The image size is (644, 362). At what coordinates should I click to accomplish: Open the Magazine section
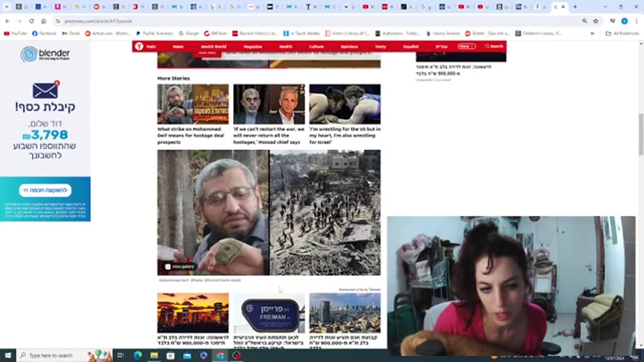point(253,46)
